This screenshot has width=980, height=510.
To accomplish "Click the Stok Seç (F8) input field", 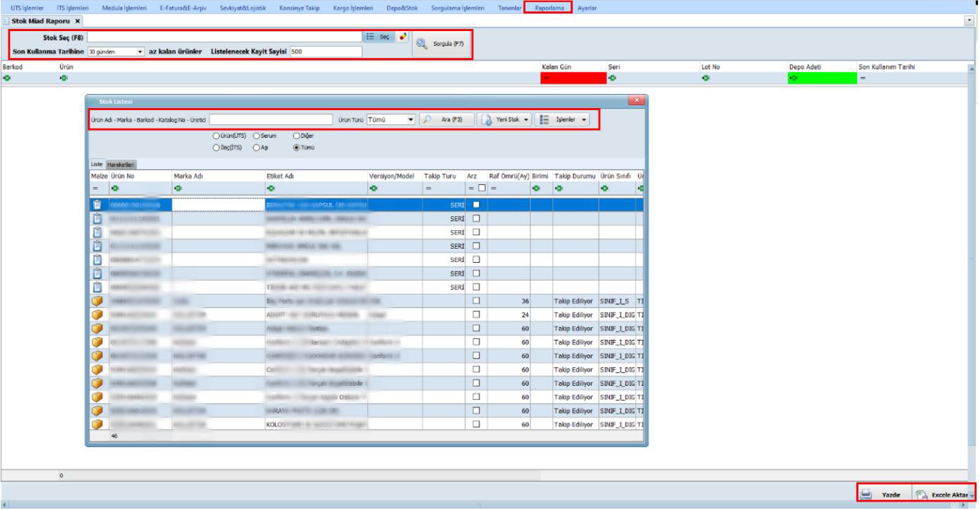I will pos(224,37).
